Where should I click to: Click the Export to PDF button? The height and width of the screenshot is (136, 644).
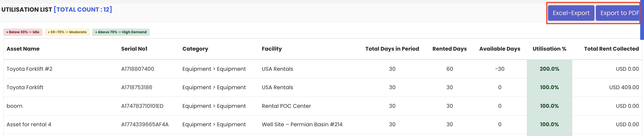pyautogui.click(x=618, y=13)
